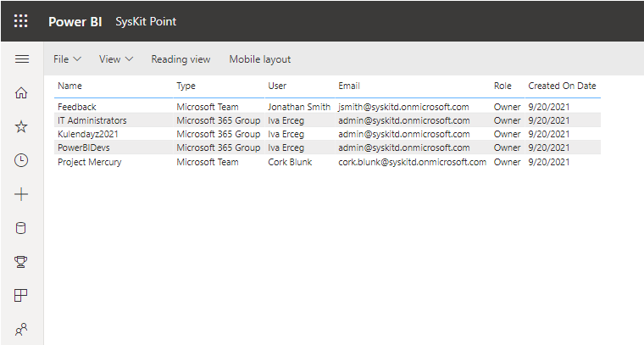Select user Jonathan Smith
This screenshot has height=345, width=644.
click(x=299, y=107)
